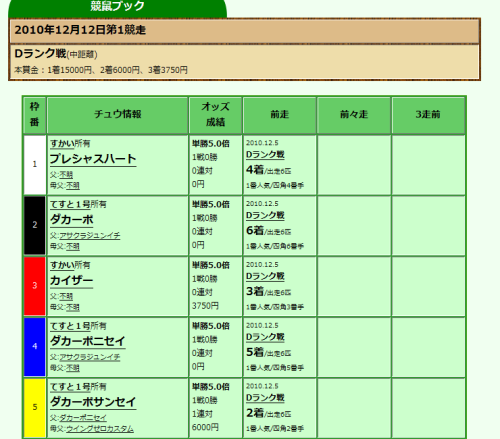
Task: Click the 2着 result for ダカーポサンセイ
Action: tap(255, 413)
